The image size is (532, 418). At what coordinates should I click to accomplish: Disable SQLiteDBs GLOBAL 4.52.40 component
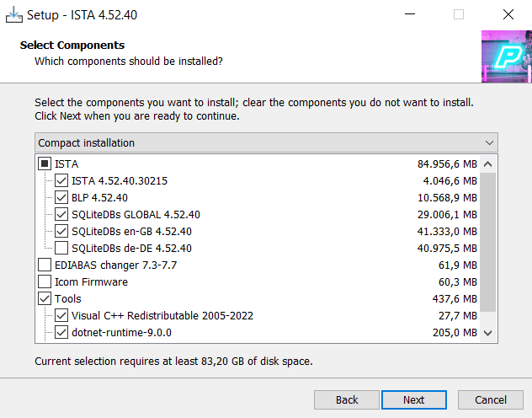tap(61, 214)
